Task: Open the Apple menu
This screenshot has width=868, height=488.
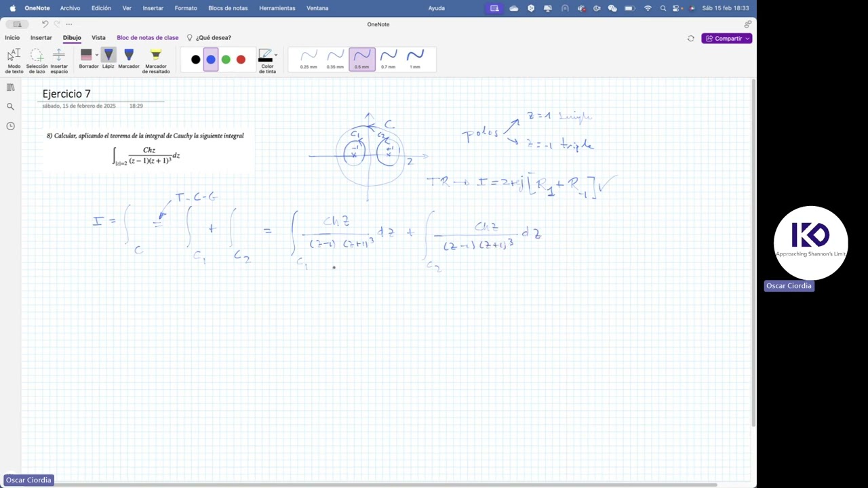Action: 12,8
